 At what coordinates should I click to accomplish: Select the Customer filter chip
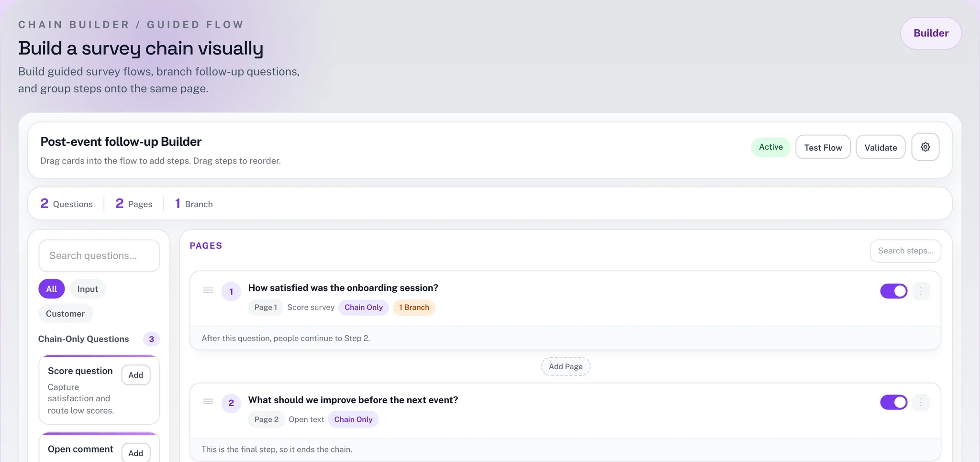click(x=66, y=313)
